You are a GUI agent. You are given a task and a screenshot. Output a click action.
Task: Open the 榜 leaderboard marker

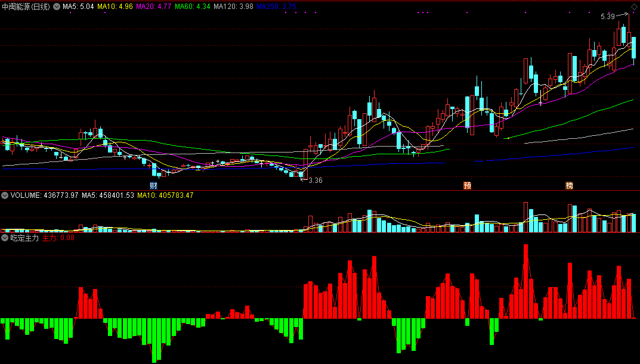pyautogui.click(x=569, y=186)
